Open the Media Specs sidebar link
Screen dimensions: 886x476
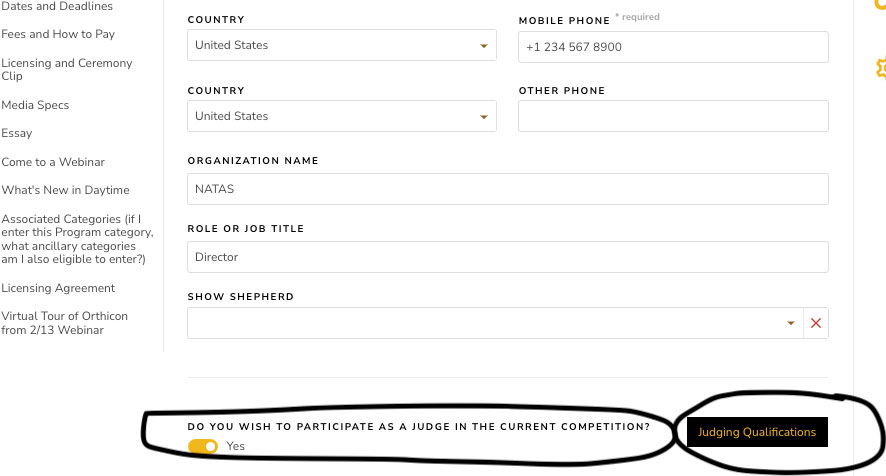(x=35, y=105)
